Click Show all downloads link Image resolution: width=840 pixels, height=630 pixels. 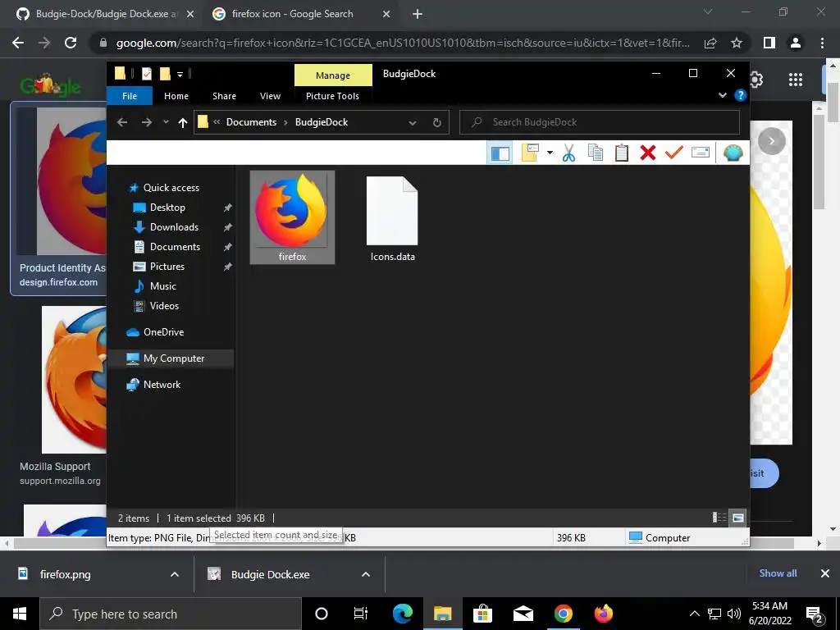pyautogui.click(x=778, y=573)
